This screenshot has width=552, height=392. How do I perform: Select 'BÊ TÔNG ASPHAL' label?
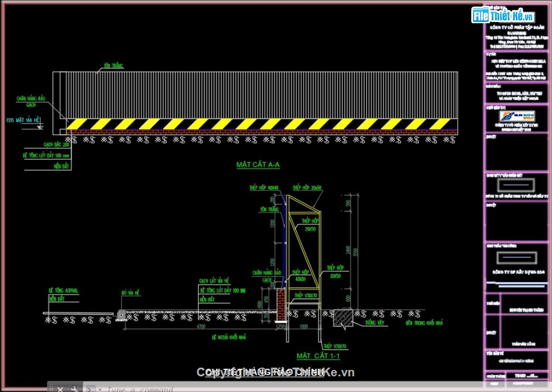click(63, 290)
